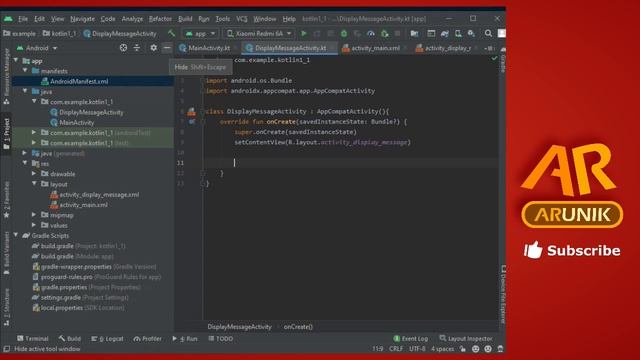Screen dimensions: 640x360
Task: Open the Event Log window
Action: click(411, 338)
